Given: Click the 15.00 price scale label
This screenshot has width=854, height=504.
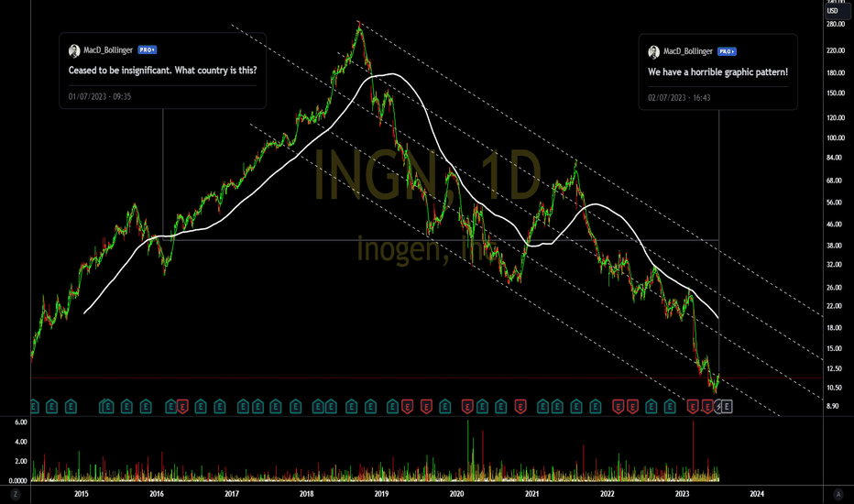Looking at the screenshot, I should [x=834, y=349].
